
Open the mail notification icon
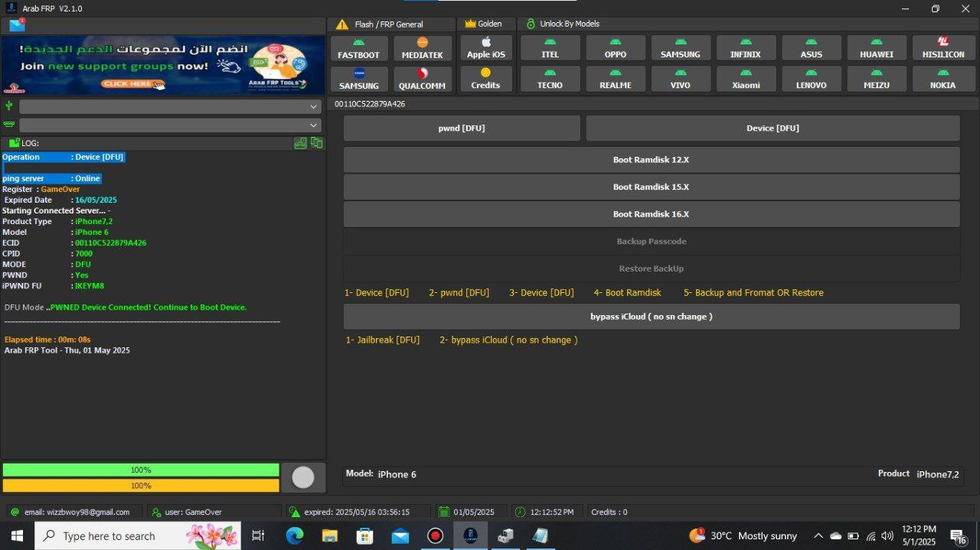(17, 25)
